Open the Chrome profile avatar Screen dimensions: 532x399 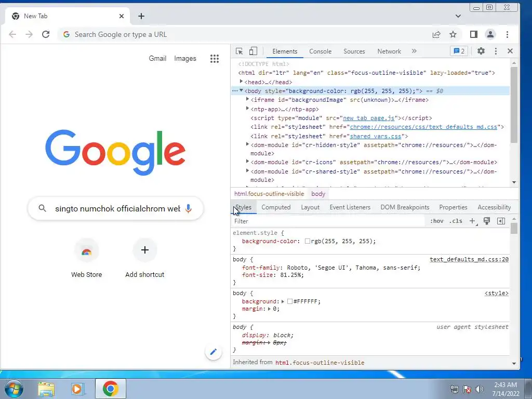point(490,34)
